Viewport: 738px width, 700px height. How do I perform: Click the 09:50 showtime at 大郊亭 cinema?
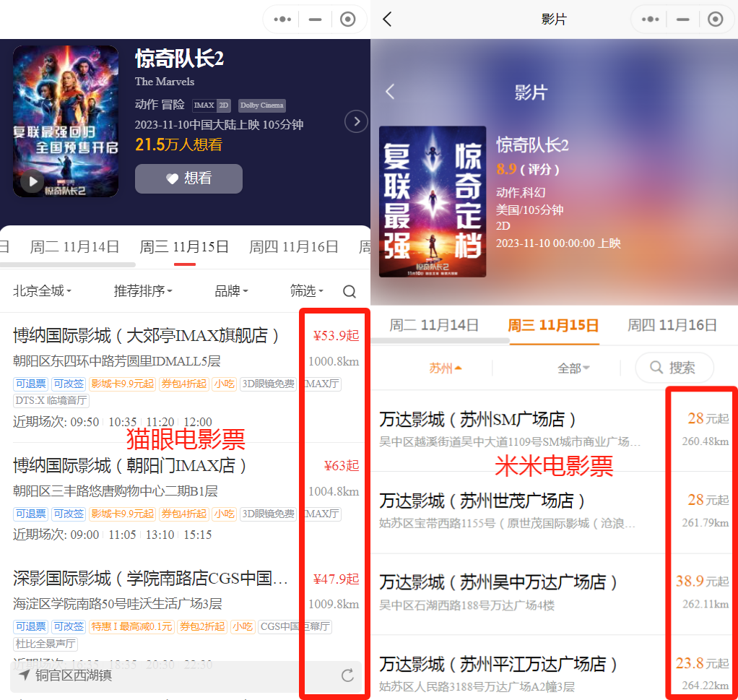[x=84, y=422]
